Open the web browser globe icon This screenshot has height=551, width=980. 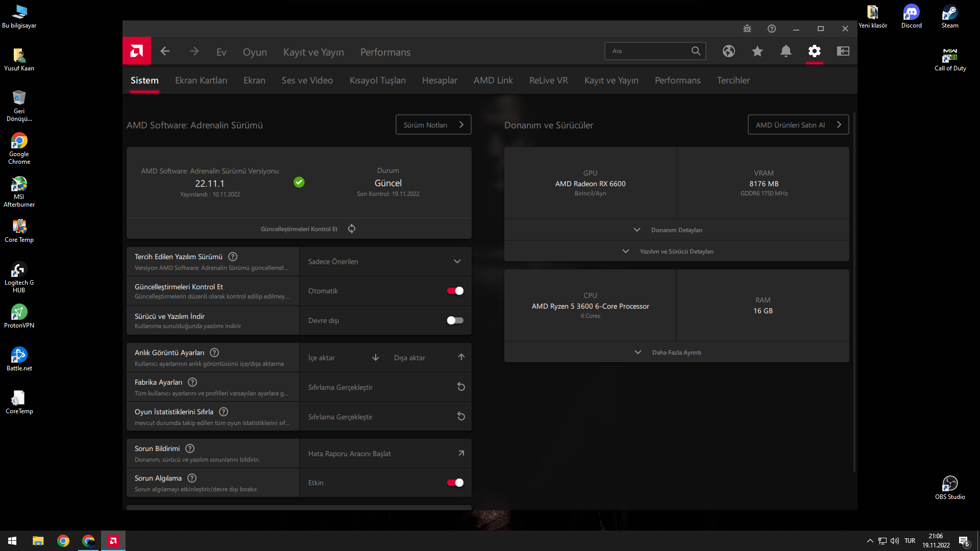click(728, 51)
